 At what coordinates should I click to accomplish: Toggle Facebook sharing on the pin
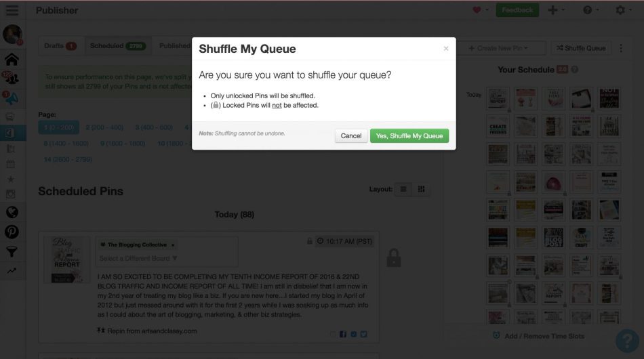click(x=343, y=334)
